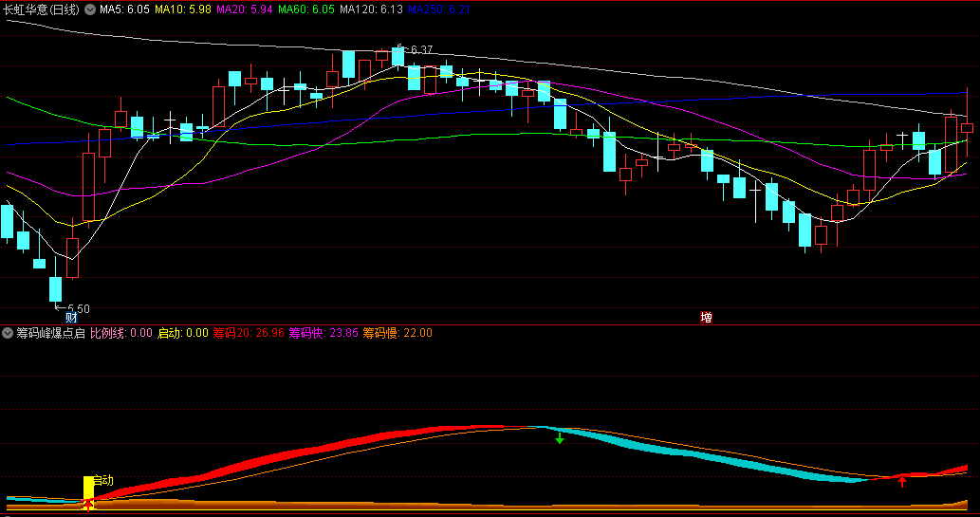Click the 长虹华意(日线) chart title
This screenshot has height=517, width=980.
41,9
